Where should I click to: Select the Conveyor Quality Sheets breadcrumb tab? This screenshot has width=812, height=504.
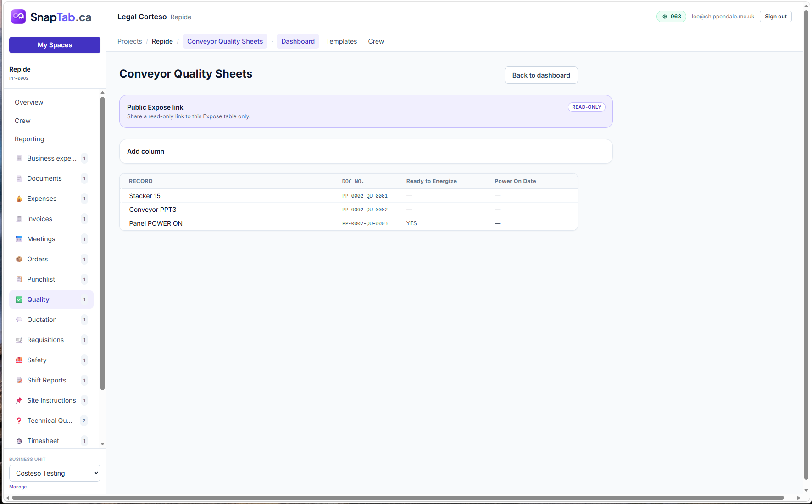[225, 41]
